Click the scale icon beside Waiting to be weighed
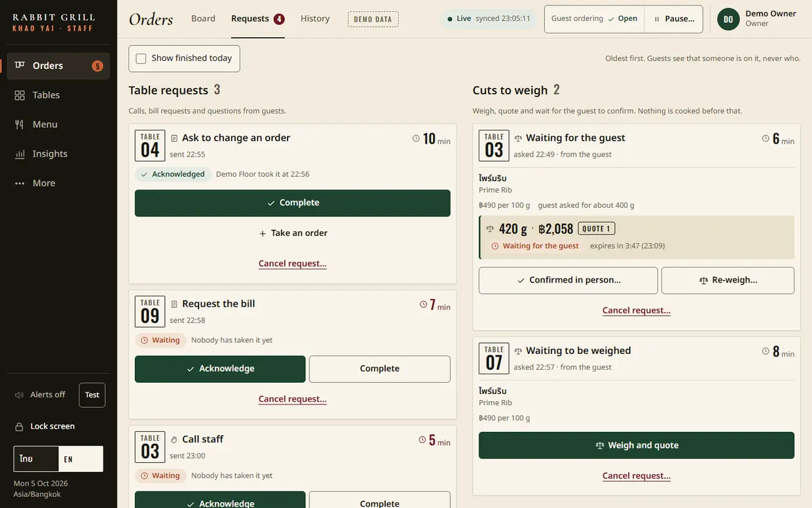Viewport: 812px width, 508px height. tap(518, 351)
